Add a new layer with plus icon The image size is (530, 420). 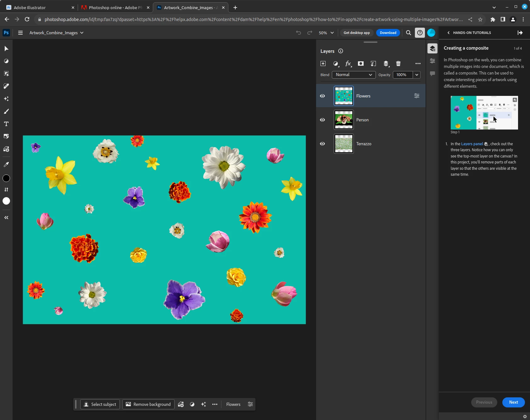(323, 64)
